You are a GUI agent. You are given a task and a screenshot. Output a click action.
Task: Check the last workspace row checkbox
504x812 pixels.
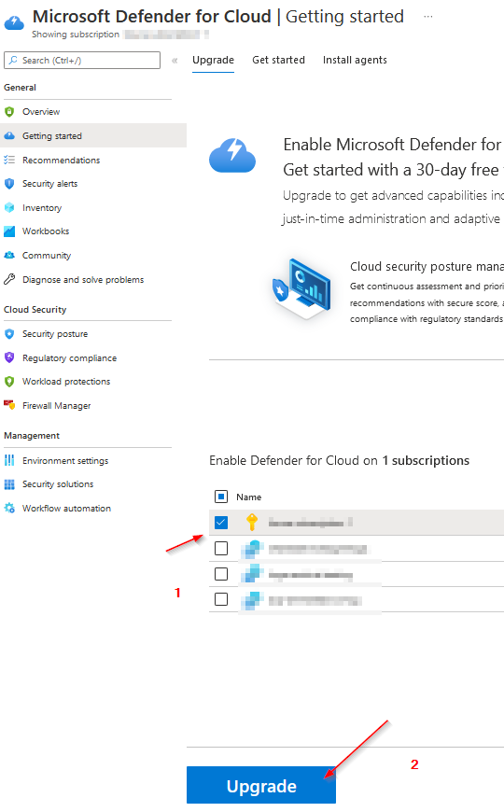point(221,600)
